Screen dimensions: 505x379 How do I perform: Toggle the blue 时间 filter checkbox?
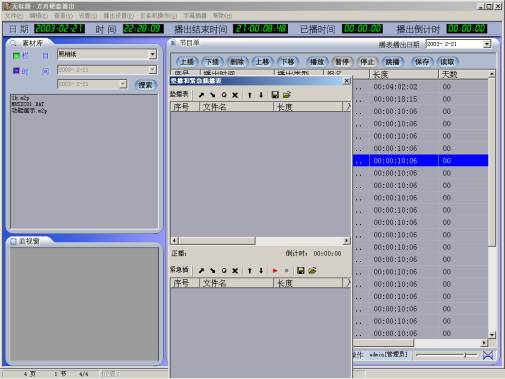(x=16, y=71)
